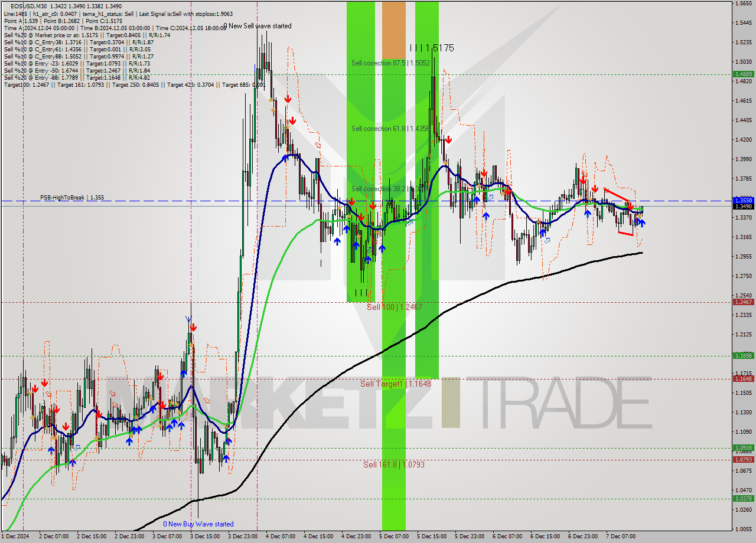Click the 'Sell %20 @ Market price' info line
The height and width of the screenshot is (543, 756).
(87, 35)
